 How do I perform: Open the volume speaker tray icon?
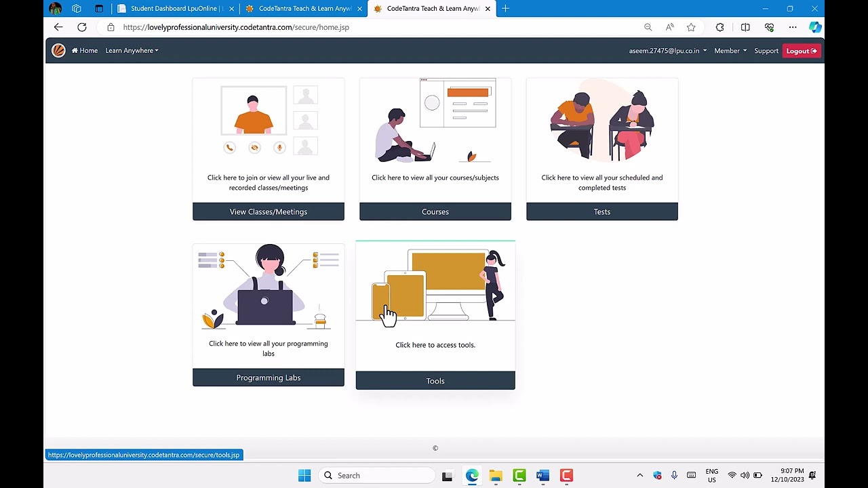pos(745,476)
